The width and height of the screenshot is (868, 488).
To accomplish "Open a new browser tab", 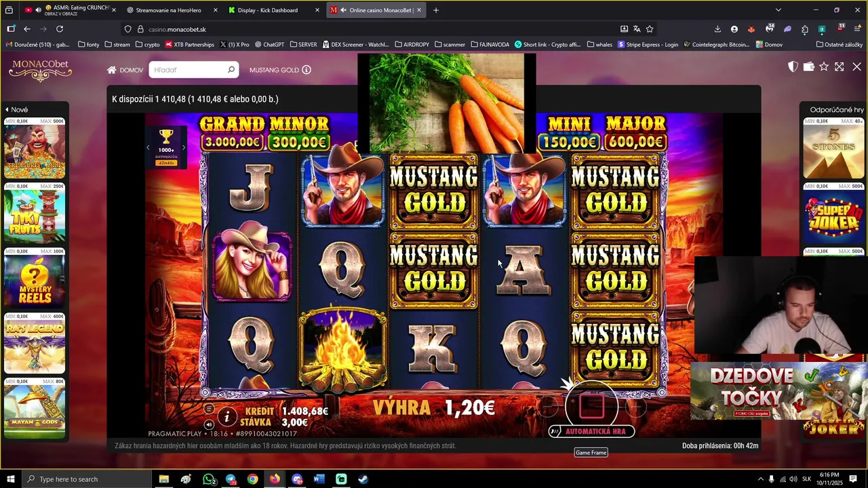I will [436, 10].
